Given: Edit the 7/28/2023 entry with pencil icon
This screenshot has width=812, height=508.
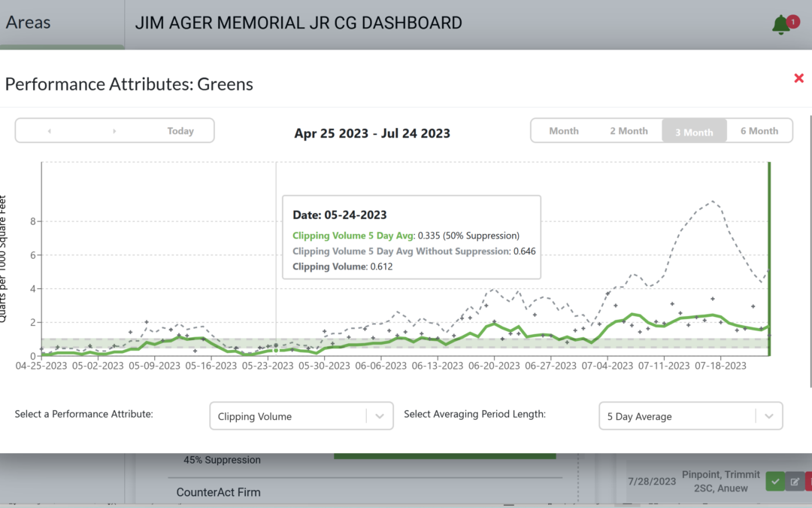Looking at the screenshot, I should pos(795,482).
